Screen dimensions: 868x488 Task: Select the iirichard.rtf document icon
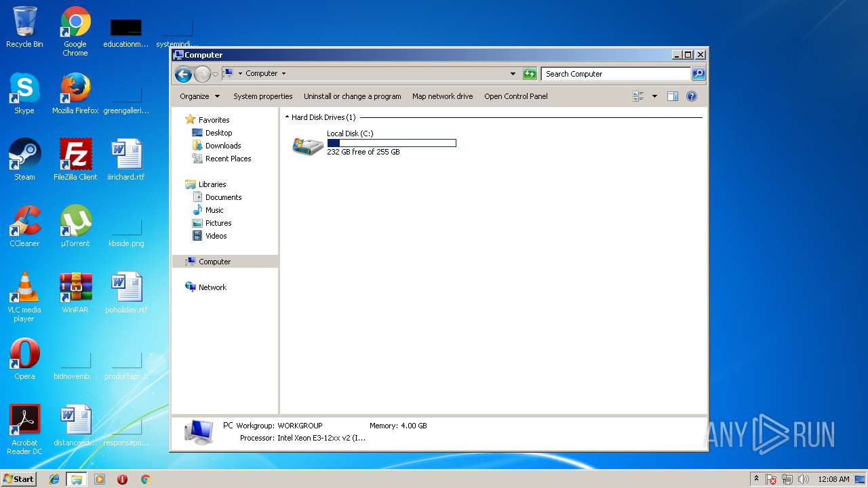126,160
